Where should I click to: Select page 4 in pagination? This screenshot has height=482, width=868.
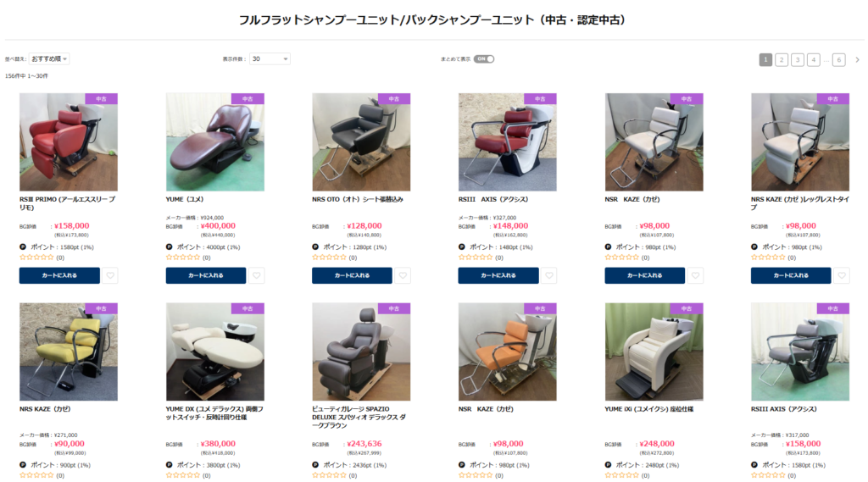(813, 60)
